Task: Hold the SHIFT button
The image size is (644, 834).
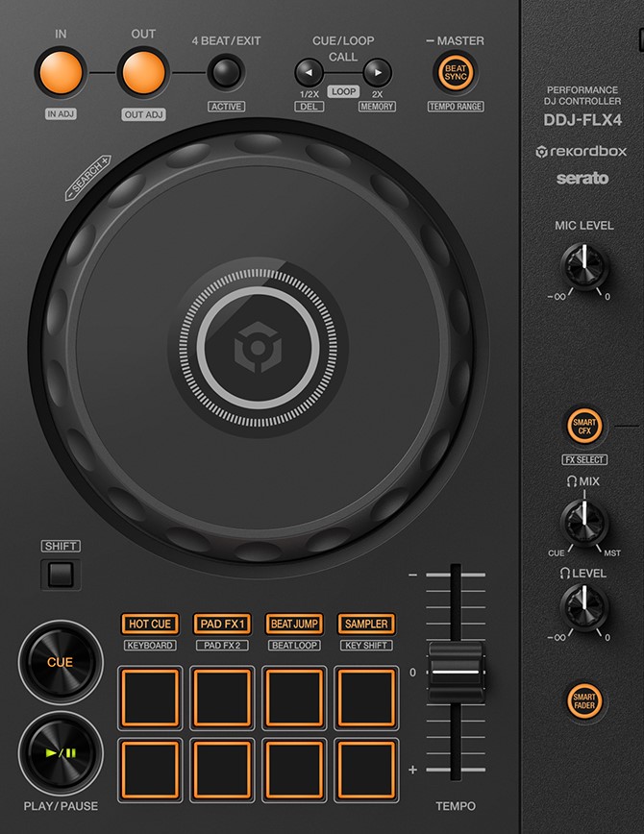Action: (x=61, y=575)
